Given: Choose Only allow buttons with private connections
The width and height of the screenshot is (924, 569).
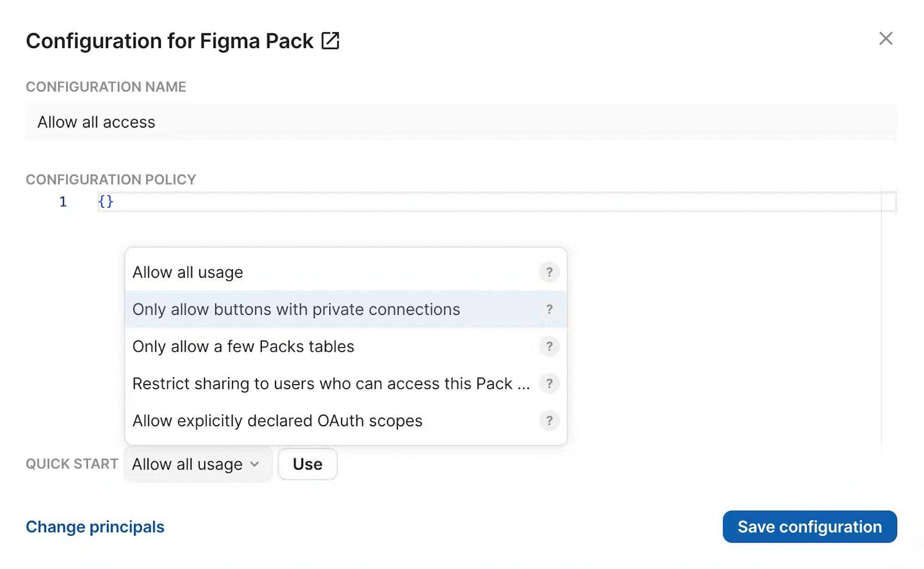Looking at the screenshot, I should (x=346, y=309).
